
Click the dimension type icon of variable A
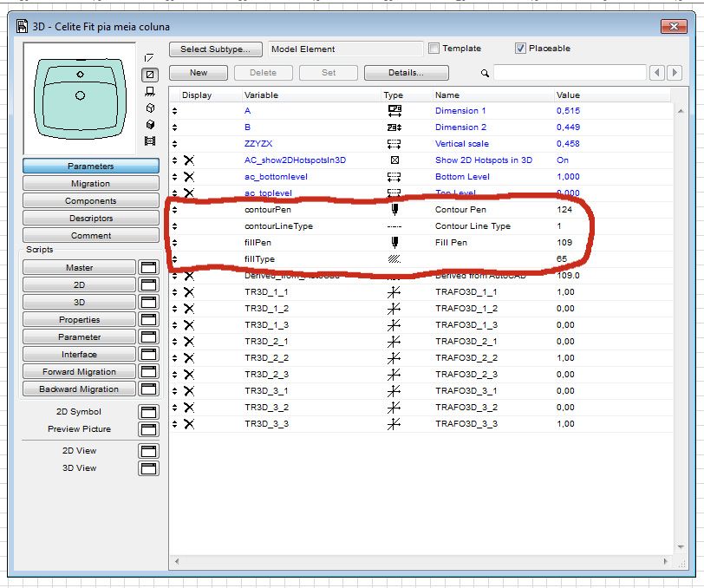click(394, 110)
